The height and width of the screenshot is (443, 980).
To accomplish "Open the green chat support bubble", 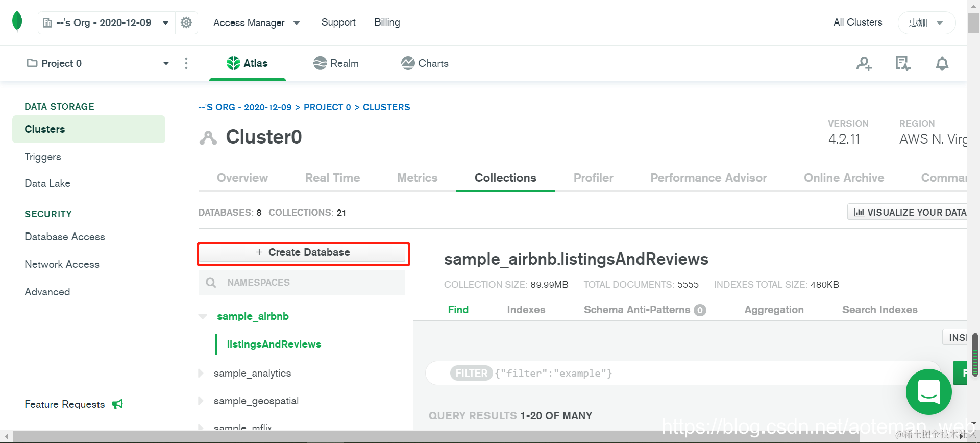I will [x=929, y=392].
